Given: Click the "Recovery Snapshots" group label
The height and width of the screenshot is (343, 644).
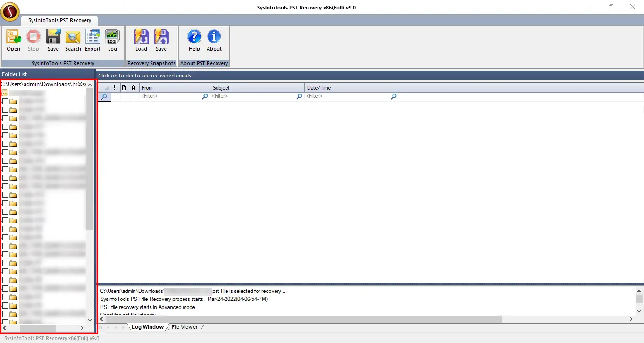Looking at the screenshot, I should [x=151, y=63].
